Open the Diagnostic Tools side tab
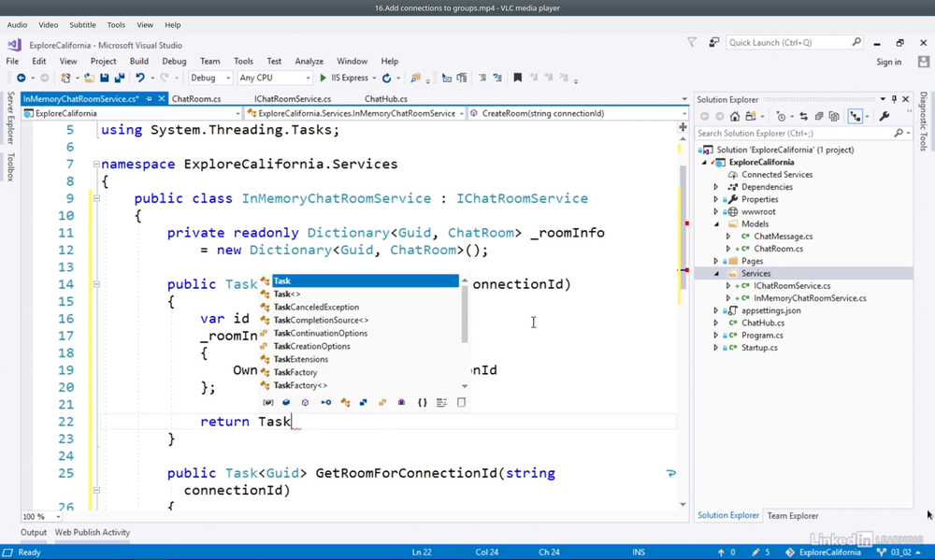Screen dimensions: 935x560 [x=924, y=121]
